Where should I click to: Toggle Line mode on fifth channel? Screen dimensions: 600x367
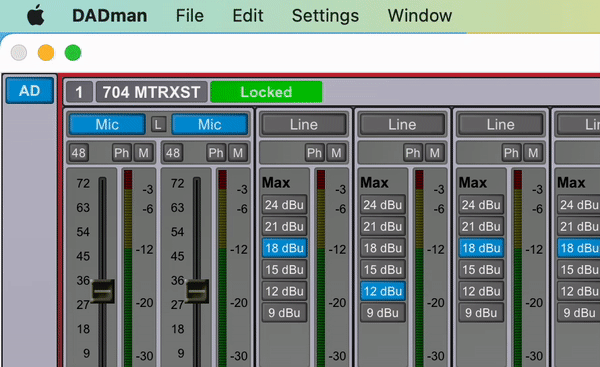click(x=501, y=124)
